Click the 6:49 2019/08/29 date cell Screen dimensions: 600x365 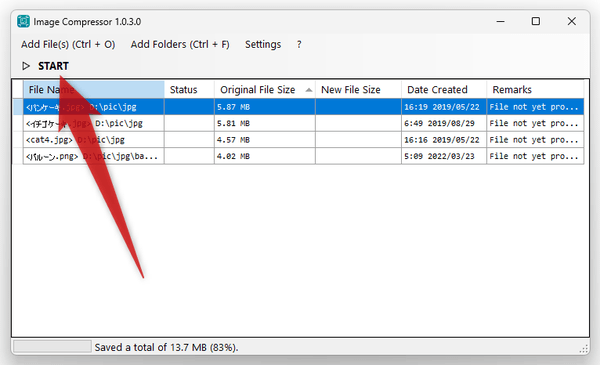(x=444, y=123)
